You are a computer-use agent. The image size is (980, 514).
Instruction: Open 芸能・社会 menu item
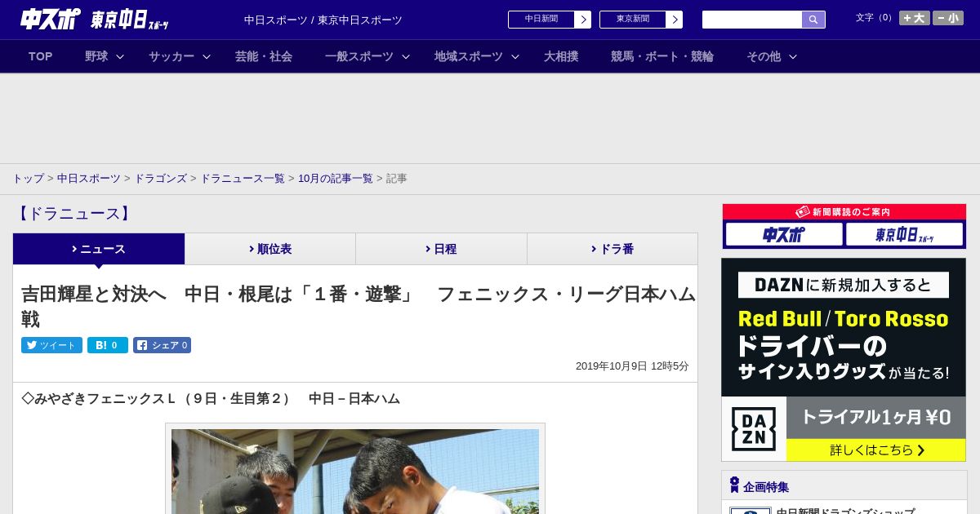264,56
